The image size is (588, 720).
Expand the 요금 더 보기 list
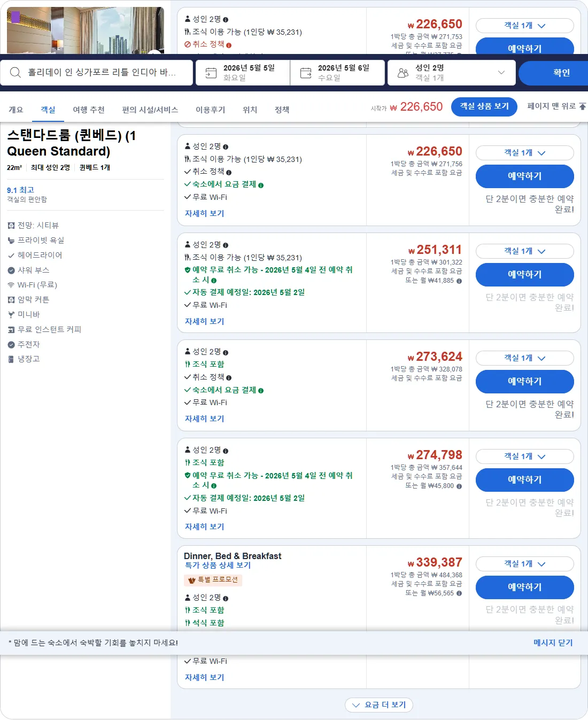(379, 705)
